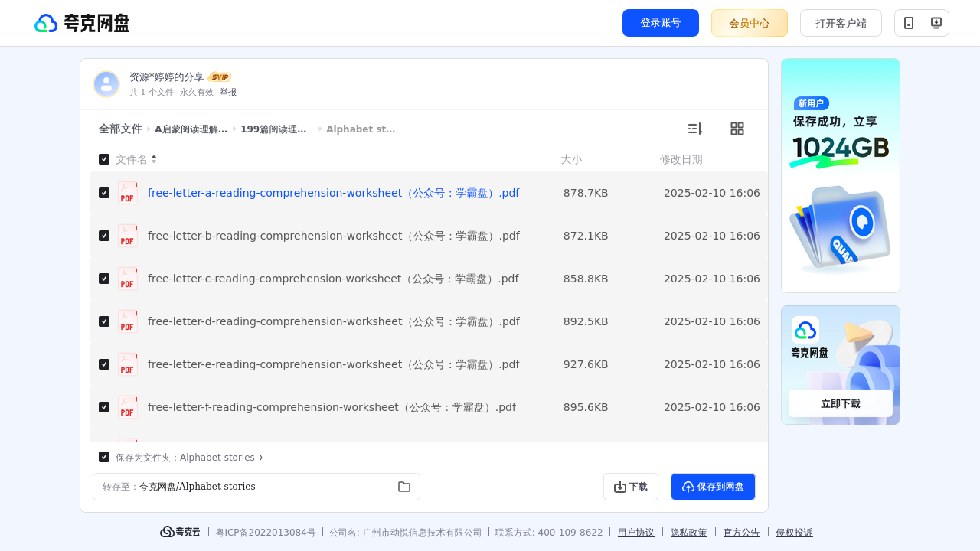Go to A启蒙阅读理解 breadcrumb

click(191, 129)
